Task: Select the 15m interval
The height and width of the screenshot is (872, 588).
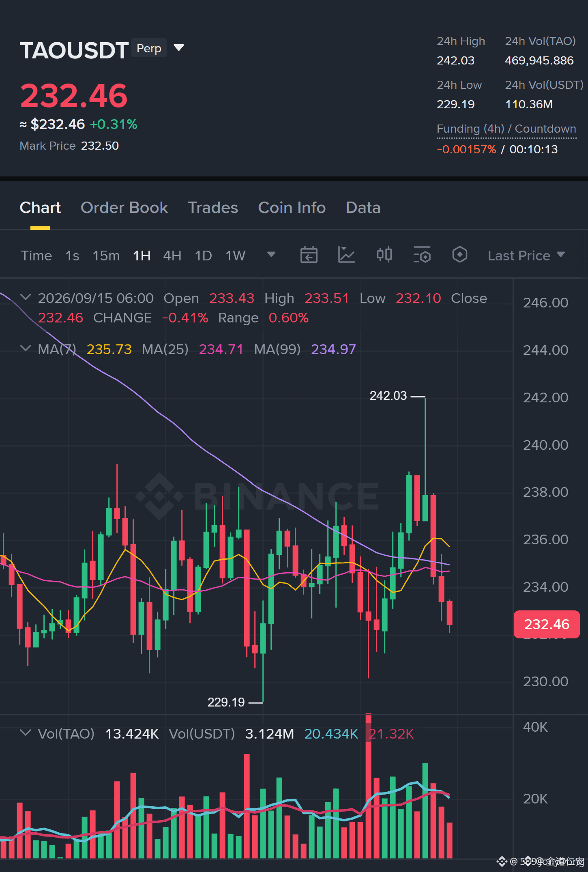Action: click(106, 256)
